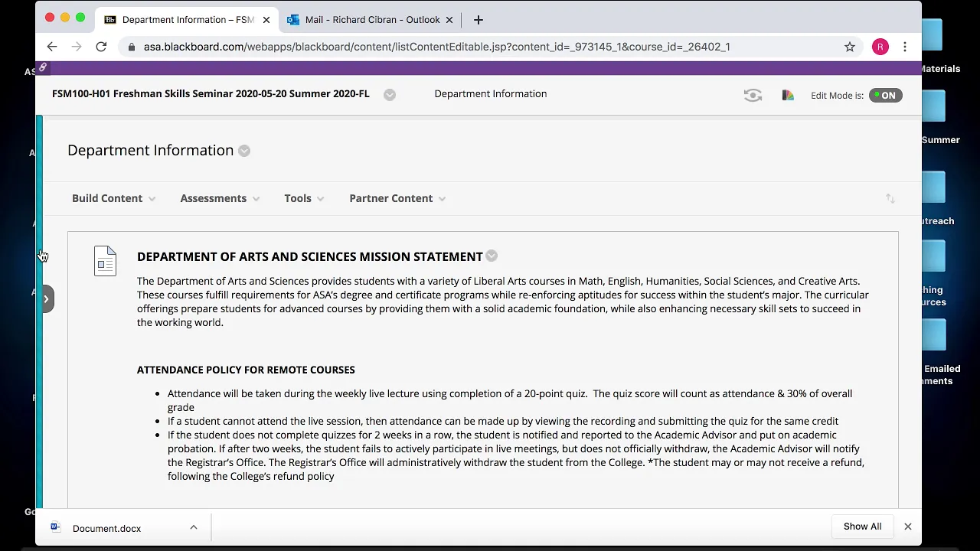This screenshot has width=980, height=551.
Task: Click Show All downloads button
Action: pyautogui.click(x=862, y=527)
